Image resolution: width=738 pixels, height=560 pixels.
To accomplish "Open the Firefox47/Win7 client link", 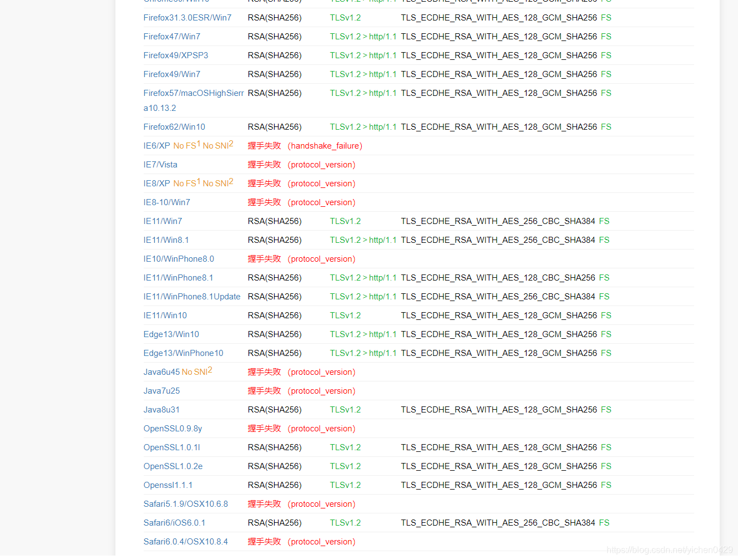I will (172, 37).
